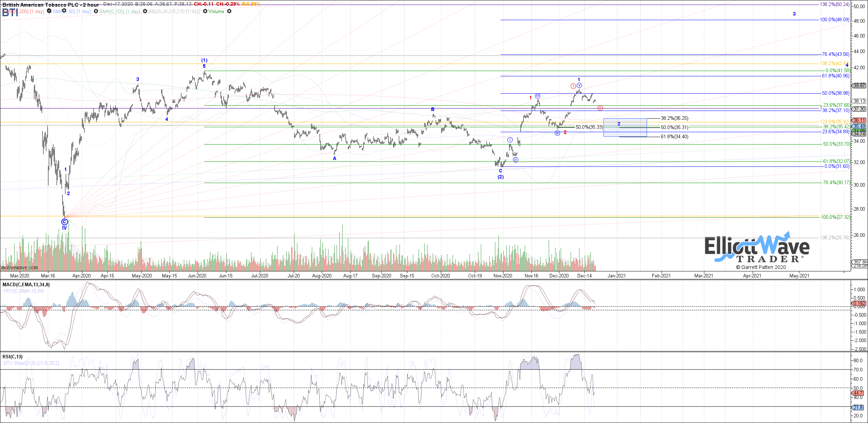Click the 76.4%(43.56) extension label

[835, 54]
